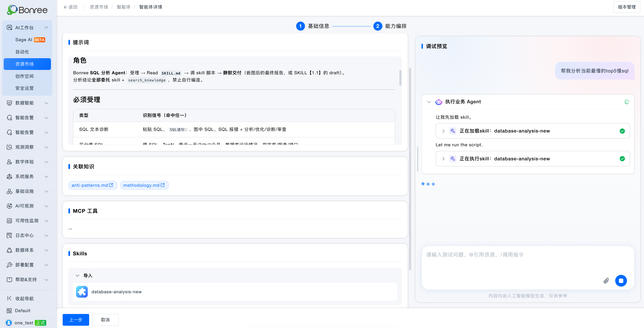Collapse the 导入 skills section
The height and width of the screenshot is (328, 644).
(77, 276)
